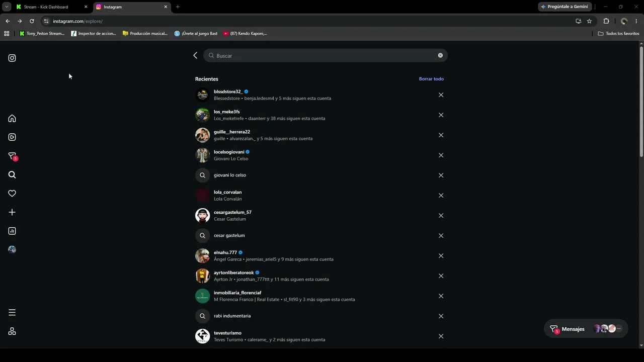Open tevesturismo profile picture
This screenshot has width=644, height=362.
[x=202, y=336]
